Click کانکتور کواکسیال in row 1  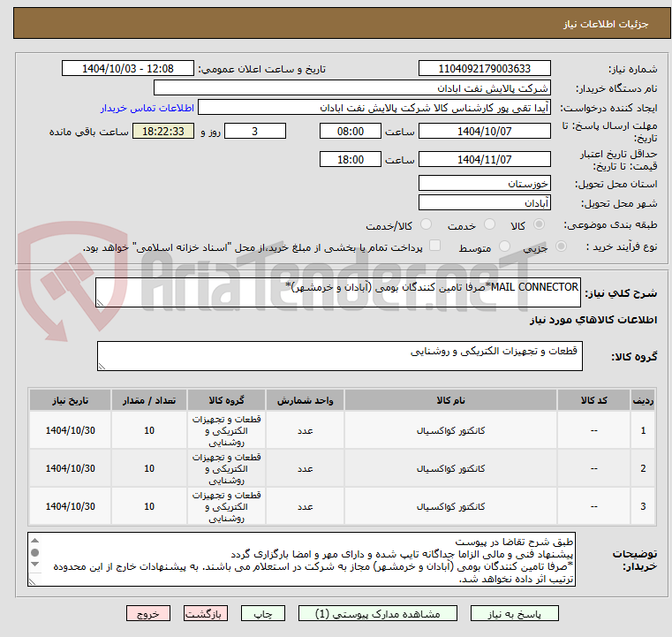click(x=450, y=431)
